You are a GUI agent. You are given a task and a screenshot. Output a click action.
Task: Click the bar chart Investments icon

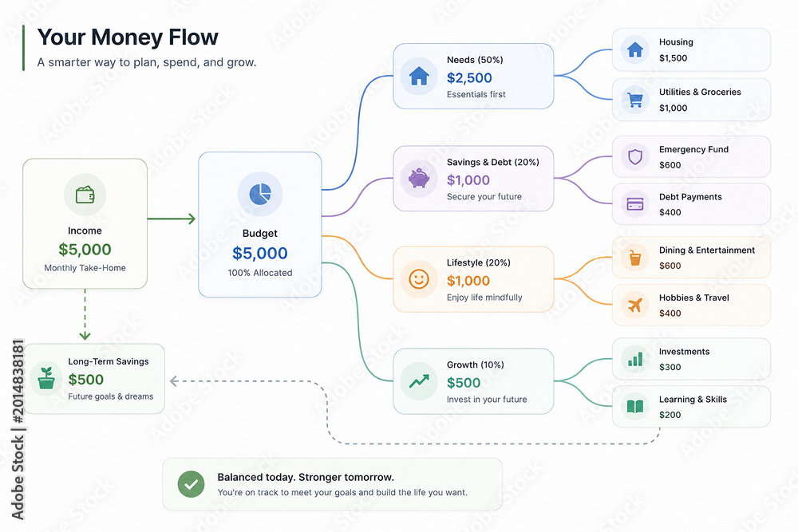coord(634,359)
